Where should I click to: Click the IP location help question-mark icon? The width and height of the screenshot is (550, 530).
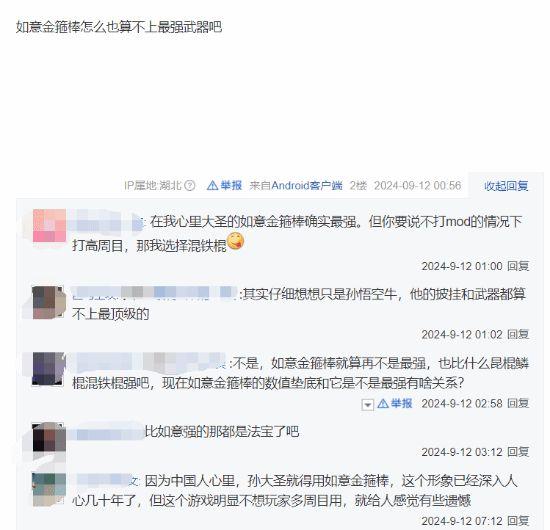coord(190,186)
